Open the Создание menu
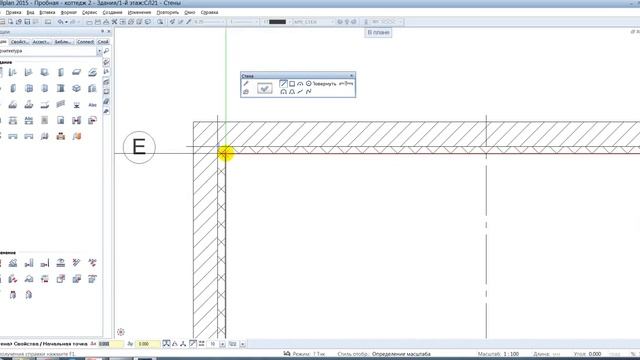Screen dimensions: 640x360 112,13
